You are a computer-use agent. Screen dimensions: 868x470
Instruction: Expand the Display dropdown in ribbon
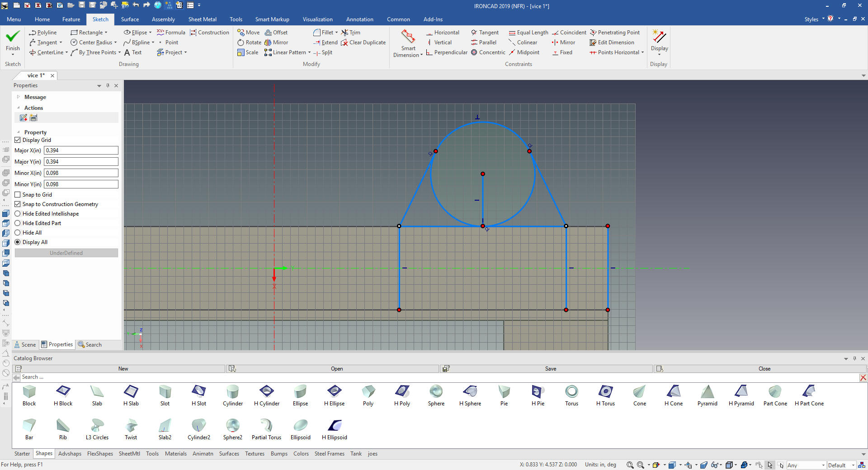659,55
